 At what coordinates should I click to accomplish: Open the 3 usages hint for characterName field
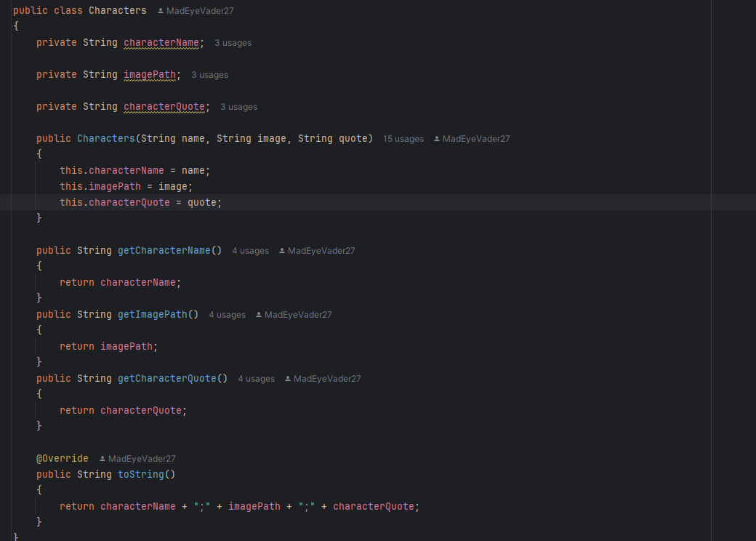pyautogui.click(x=233, y=43)
